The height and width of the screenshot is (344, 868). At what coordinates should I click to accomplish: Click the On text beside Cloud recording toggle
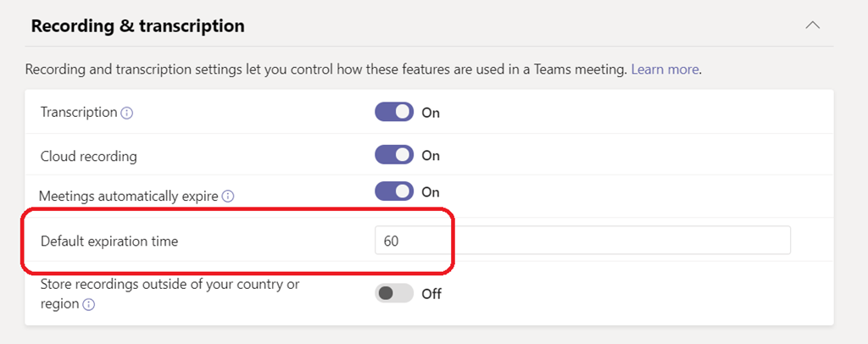431,156
